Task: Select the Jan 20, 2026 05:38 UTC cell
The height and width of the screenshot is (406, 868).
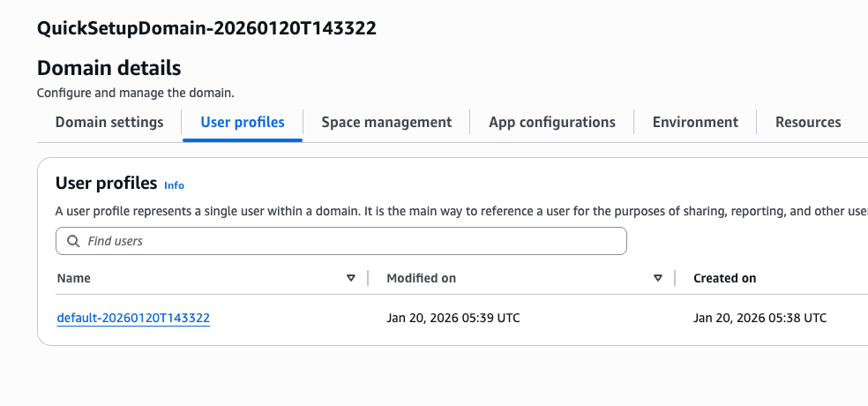Action: tap(760, 318)
